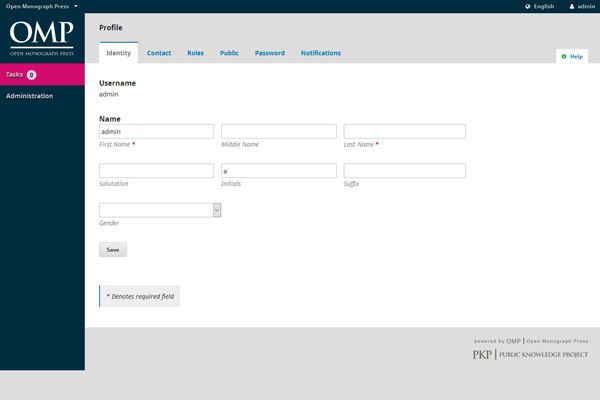Click into the Middle Name field
This screenshot has width=600, height=400.
coord(278,131)
